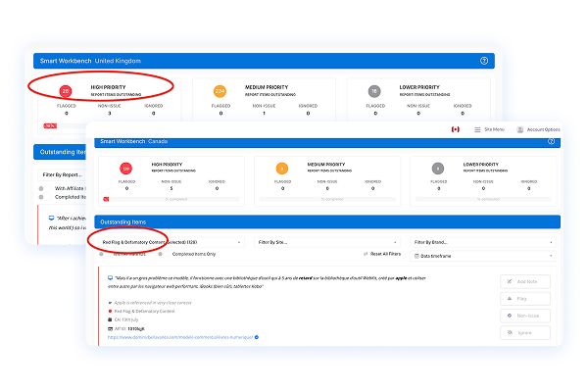The image size is (588, 392).
Task: Click the orange medium priority badge showing 234
Action: click(220, 91)
